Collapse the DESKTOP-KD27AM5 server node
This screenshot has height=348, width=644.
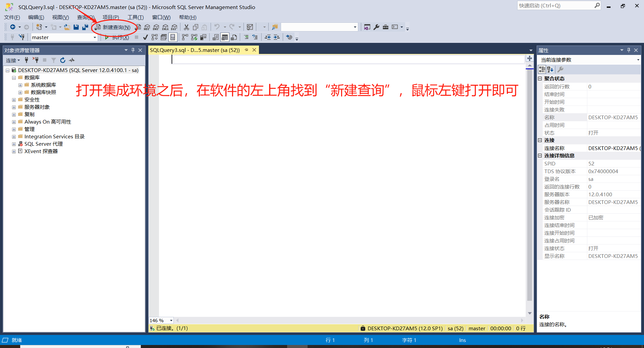7,70
